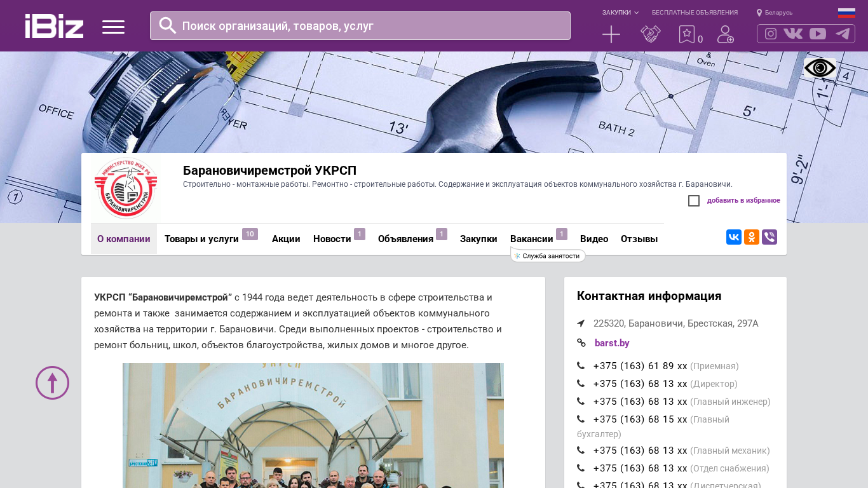The width and height of the screenshot is (868, 488).
Task: Click the plus add icon in header
Action: point(611,34)
